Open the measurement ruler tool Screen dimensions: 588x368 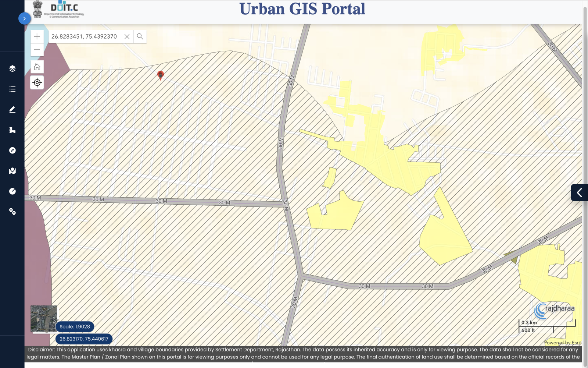point(12,130)
